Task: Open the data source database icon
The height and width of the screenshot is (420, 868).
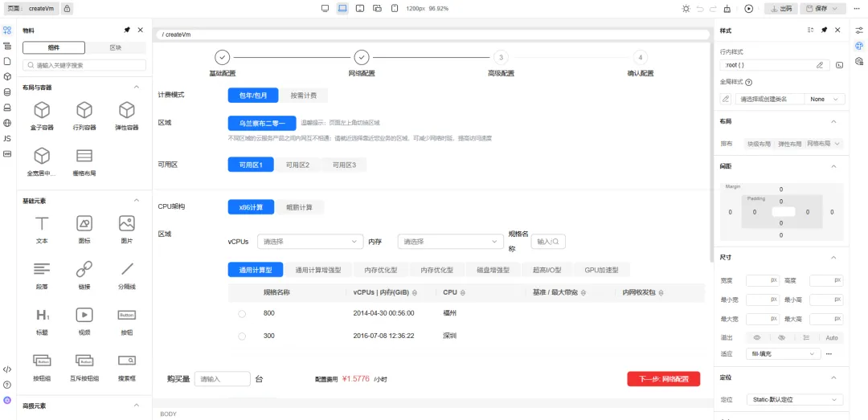Action: pyautogui.click(x=7, y=92)
